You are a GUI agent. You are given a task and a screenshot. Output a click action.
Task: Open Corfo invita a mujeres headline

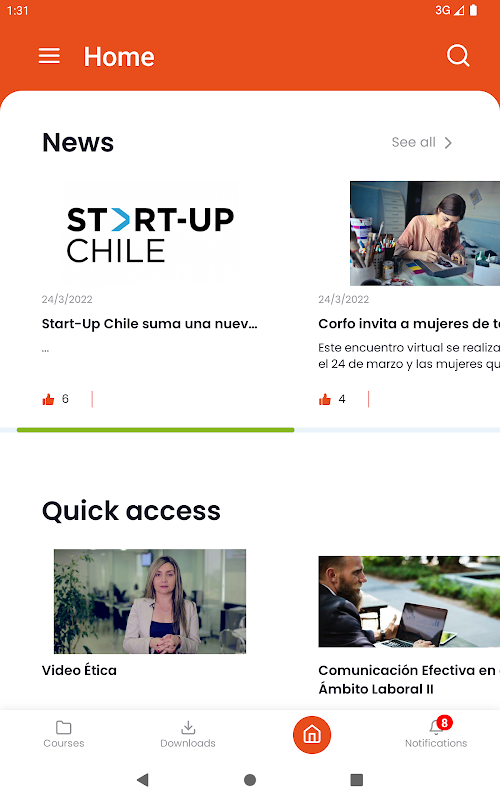pyautogui.click(x=409, y=324)
